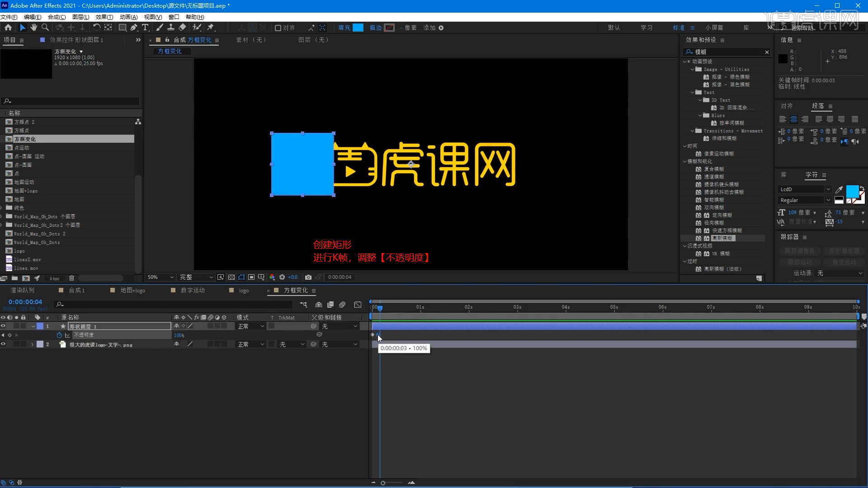Viewport: 868px width, 488px height.
Task: Select the Zoom tool magnifier
Action: tap(45, 28)
